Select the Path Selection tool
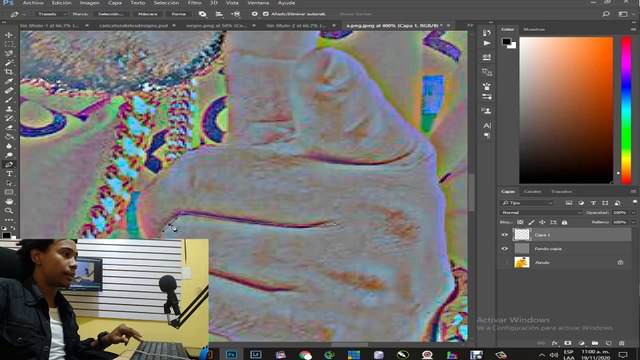 click(x=9, y=183)
